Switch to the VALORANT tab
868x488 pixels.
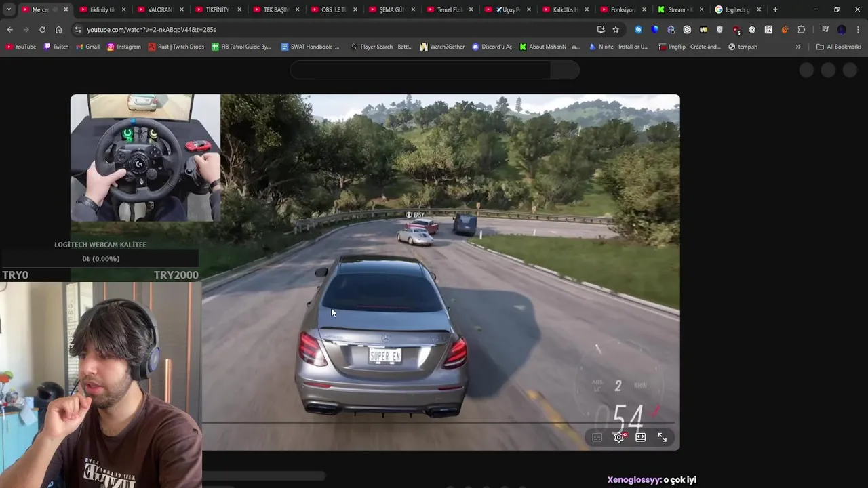(159, 9)
